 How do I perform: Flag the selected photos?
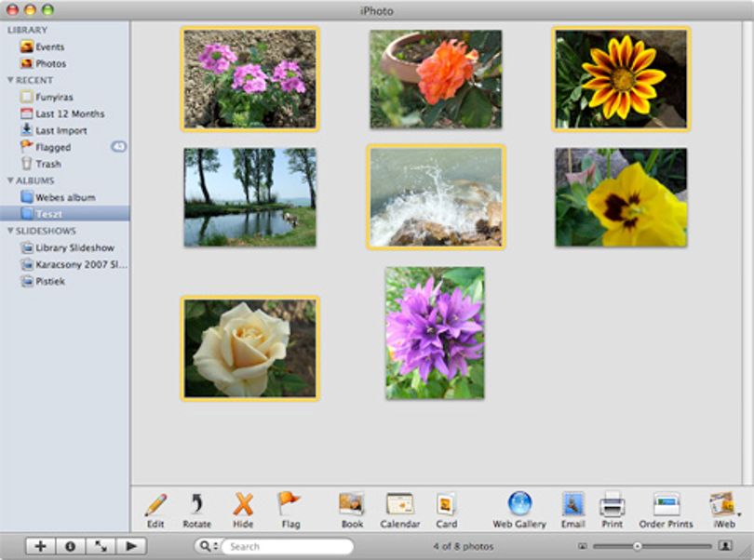[289, 504]
